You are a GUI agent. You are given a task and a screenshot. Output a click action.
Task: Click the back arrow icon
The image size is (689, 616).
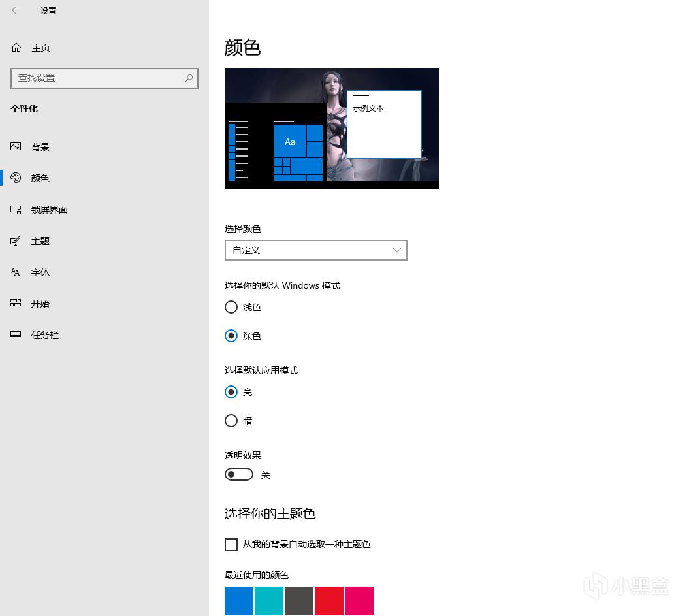coord(16,10)
